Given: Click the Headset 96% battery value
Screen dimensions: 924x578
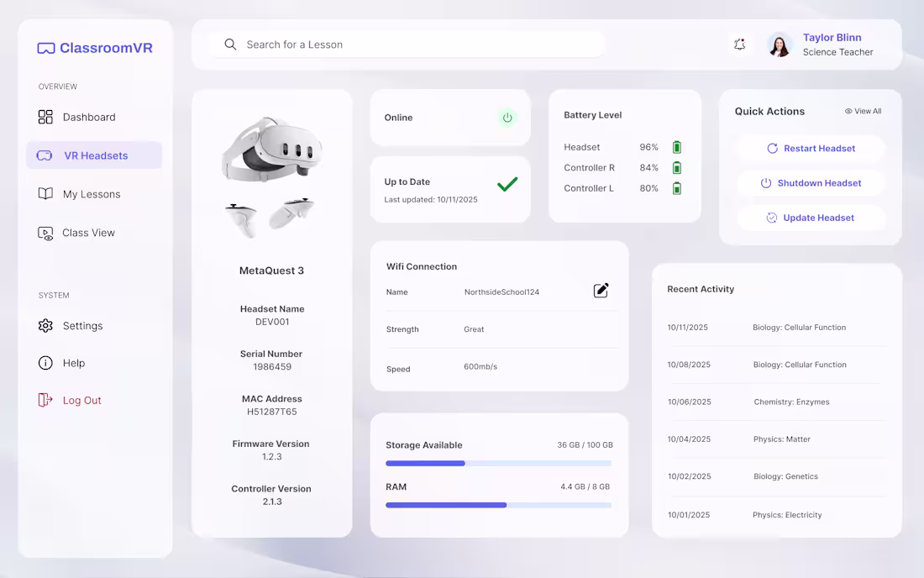Looking at the screenshot, I should [x=648, y=147].
